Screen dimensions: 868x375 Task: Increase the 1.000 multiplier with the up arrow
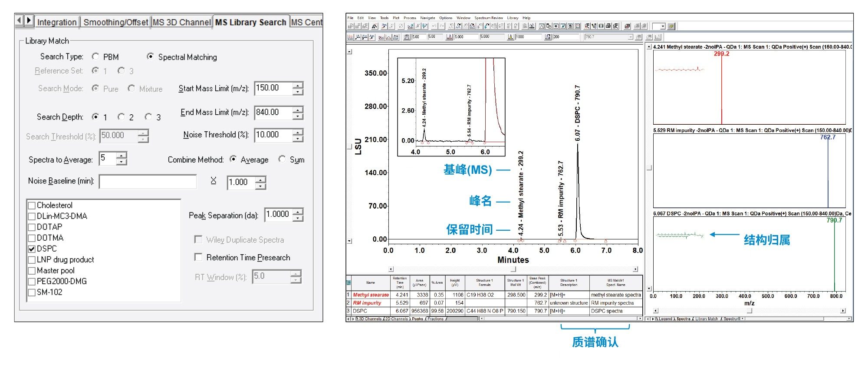[260, 179]
